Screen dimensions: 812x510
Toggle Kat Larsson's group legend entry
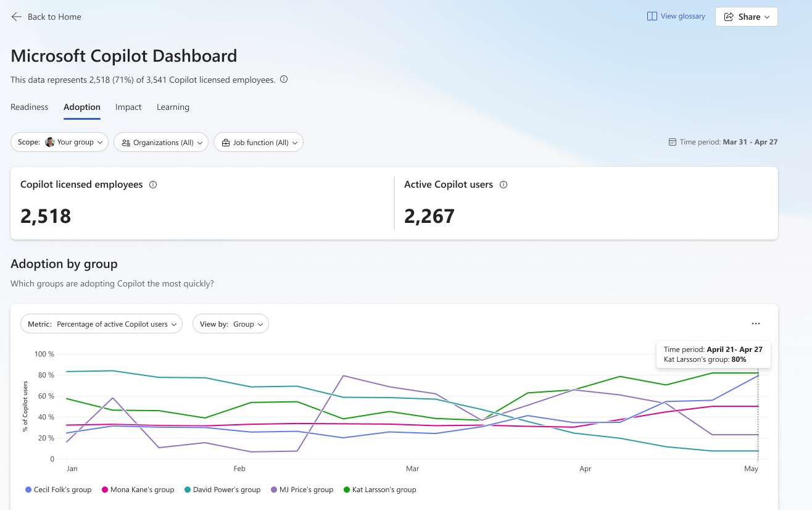click(379, 490)
